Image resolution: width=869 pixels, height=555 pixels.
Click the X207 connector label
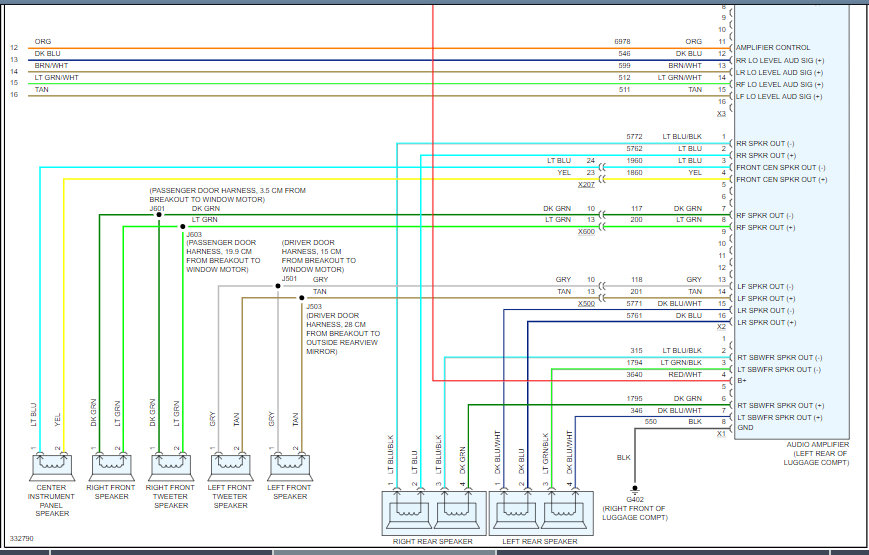(585, 185)
